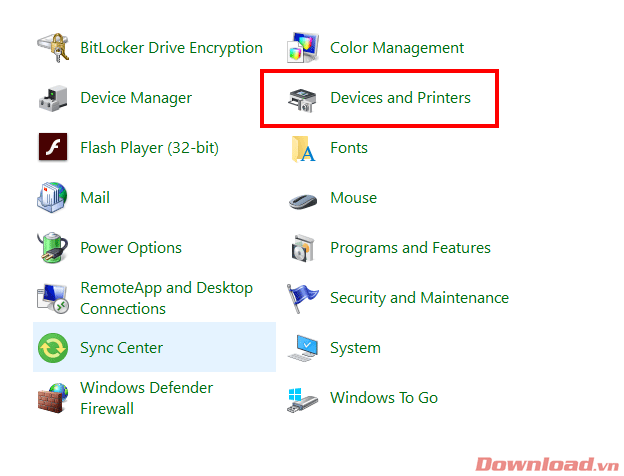Select the System text link

(355, 348)
